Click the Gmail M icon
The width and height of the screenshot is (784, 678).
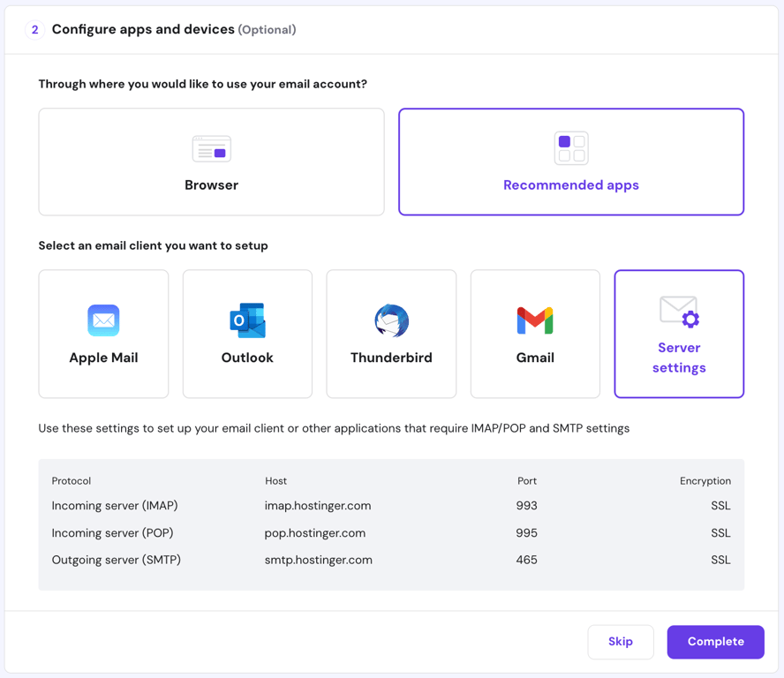tap(535, 320)
